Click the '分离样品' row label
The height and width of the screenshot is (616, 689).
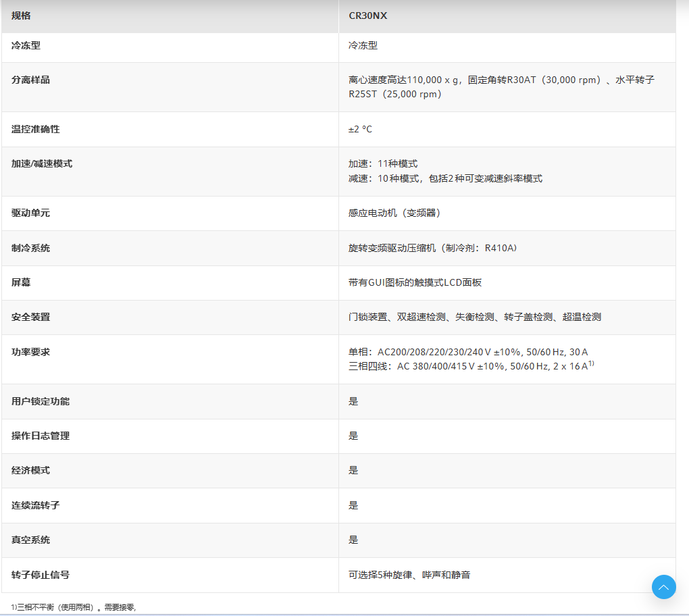tap(31, 80)
